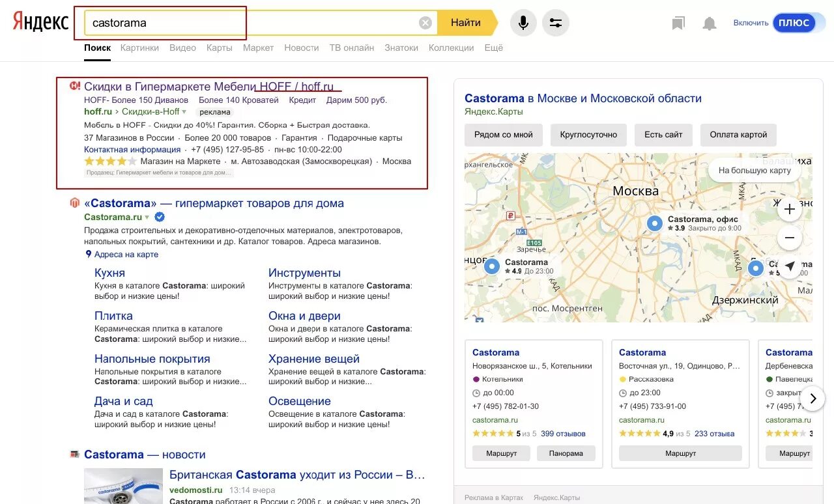
Task: Click Маршрут button on Новорязанское card
Action: pyautogui.click(x=501, y=453)
